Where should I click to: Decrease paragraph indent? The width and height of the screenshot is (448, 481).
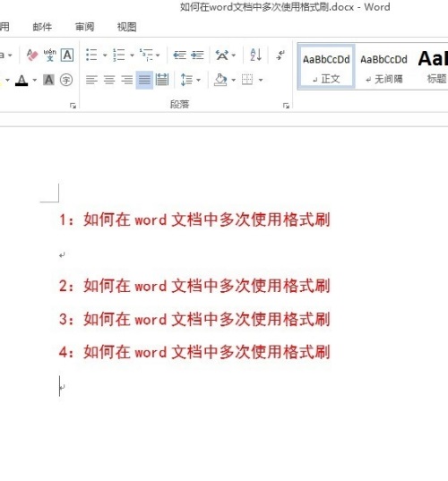tap(179, 56)
